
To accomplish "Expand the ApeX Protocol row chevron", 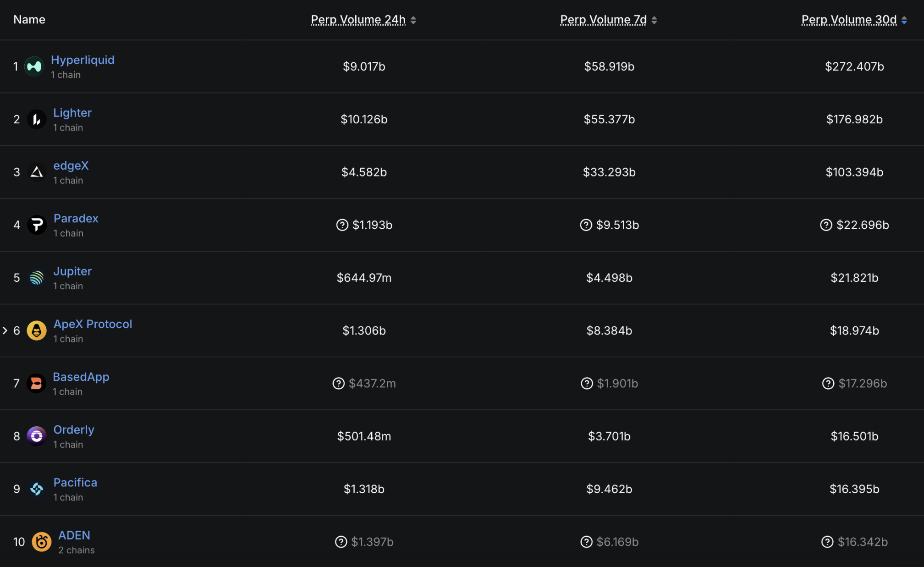I will tap(5, 330).
